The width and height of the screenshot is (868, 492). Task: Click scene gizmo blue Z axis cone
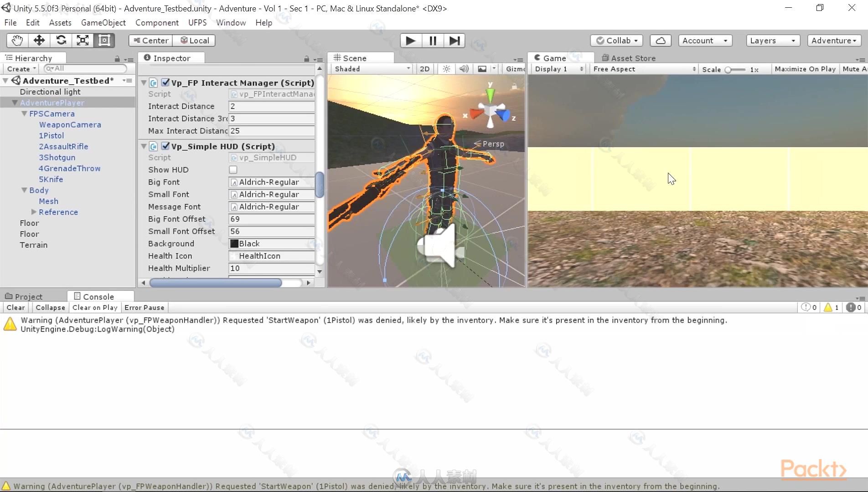(503, 114)
